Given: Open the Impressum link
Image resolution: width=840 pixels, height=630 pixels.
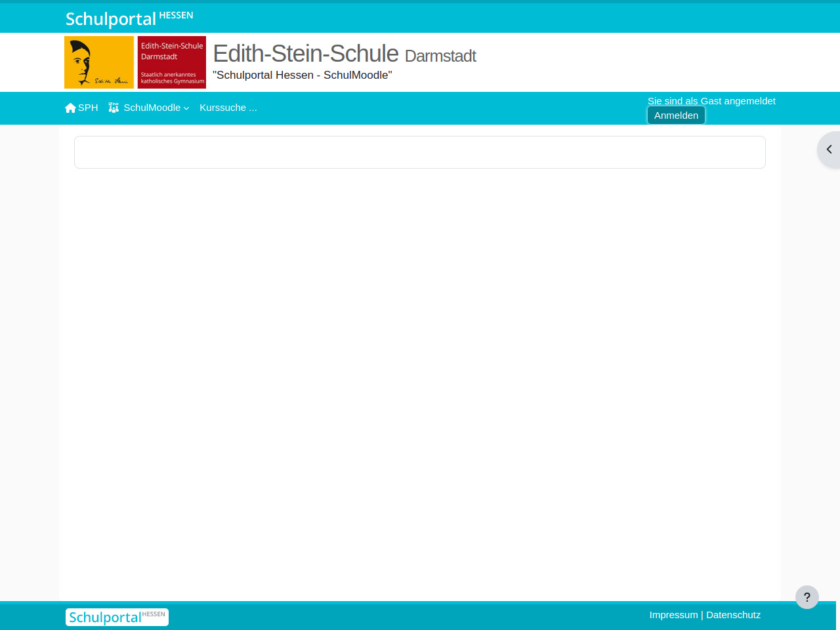Looking at the screenshot, I should point(673,615).
